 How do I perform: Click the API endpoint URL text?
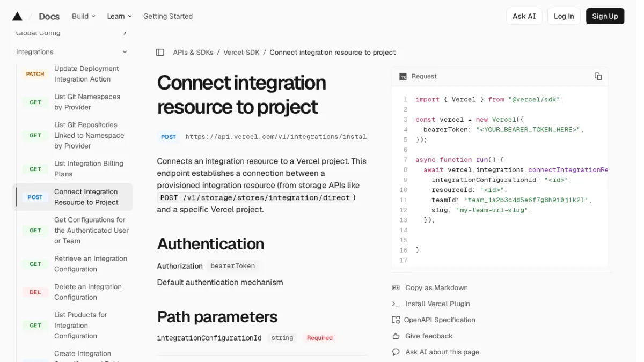coord(276,137)
